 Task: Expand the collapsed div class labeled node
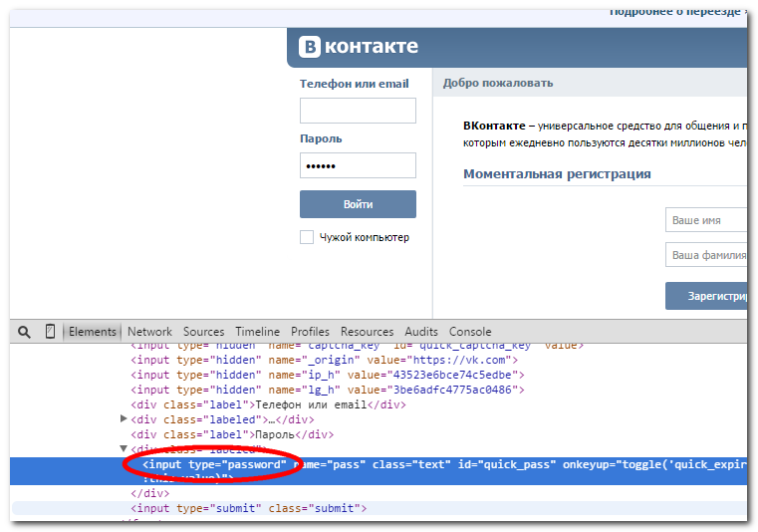tap(124, 418)
